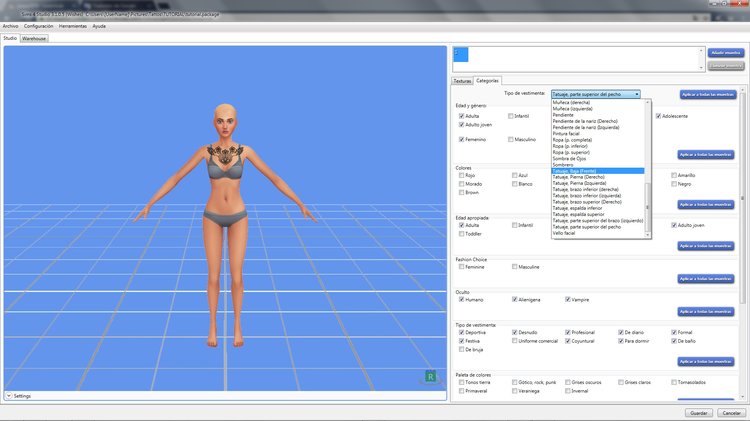This screenshot has height=421, width=750.
Task: Enable the Masculino checkbox
Action: click(510, 139)
